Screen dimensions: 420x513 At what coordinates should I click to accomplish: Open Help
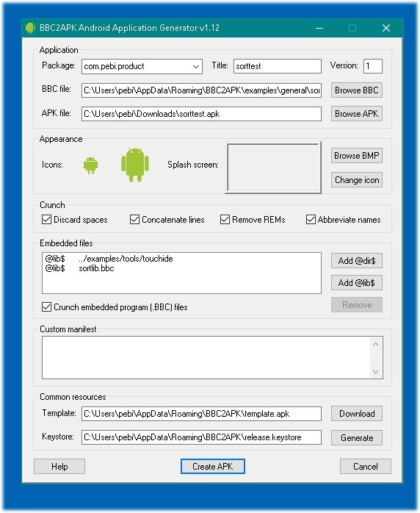pos(59,466)
